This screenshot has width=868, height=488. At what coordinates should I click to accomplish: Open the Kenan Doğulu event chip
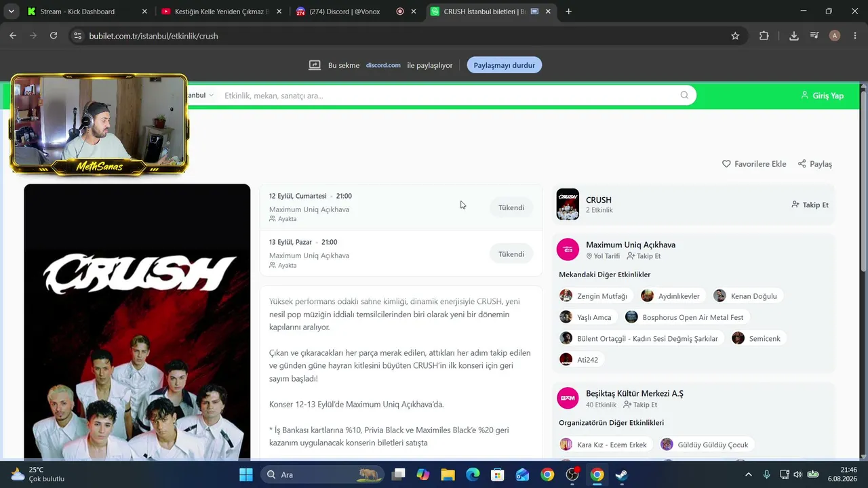pyautogui.click(x=748, y=296)
